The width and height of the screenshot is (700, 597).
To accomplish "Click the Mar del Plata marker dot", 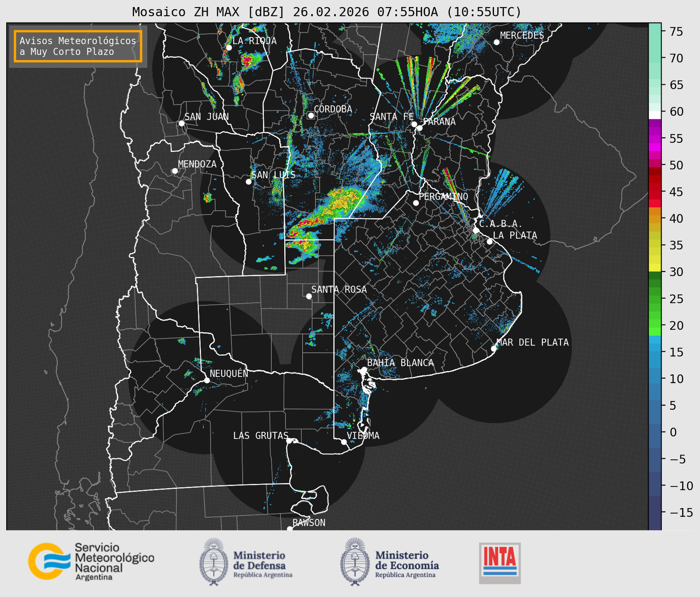I will [x=494, y=349].
